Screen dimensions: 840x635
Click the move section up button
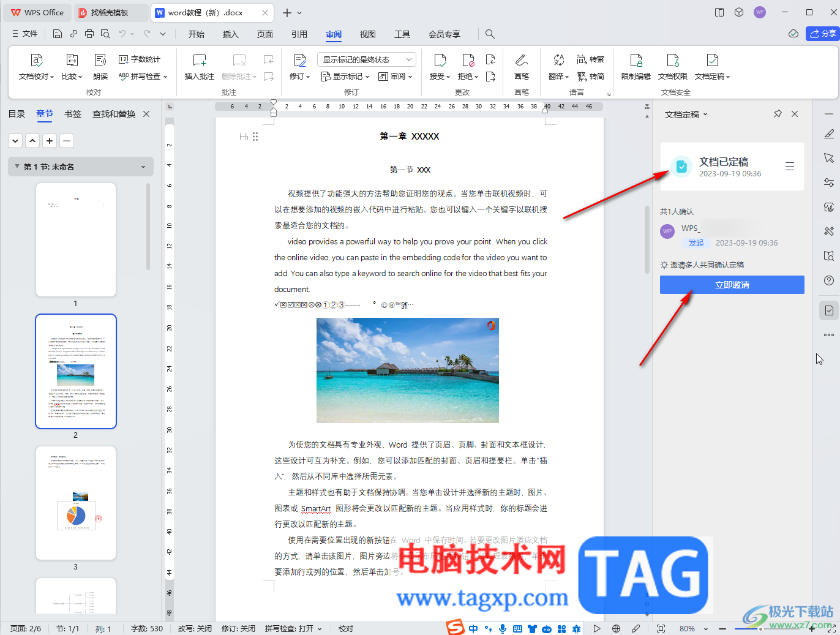(32, 141)
